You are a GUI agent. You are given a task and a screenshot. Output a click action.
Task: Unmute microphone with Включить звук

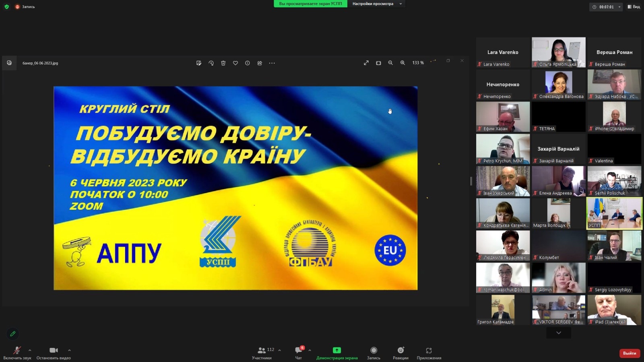tap(17, 353)
